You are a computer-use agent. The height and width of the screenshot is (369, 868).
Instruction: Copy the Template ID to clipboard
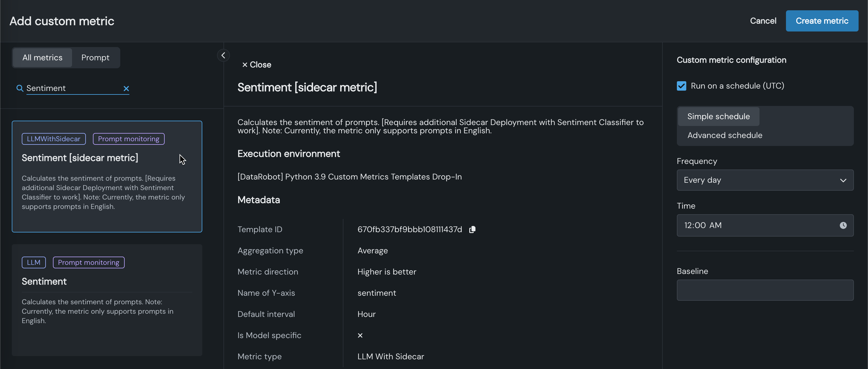click(x=472, y=229)
